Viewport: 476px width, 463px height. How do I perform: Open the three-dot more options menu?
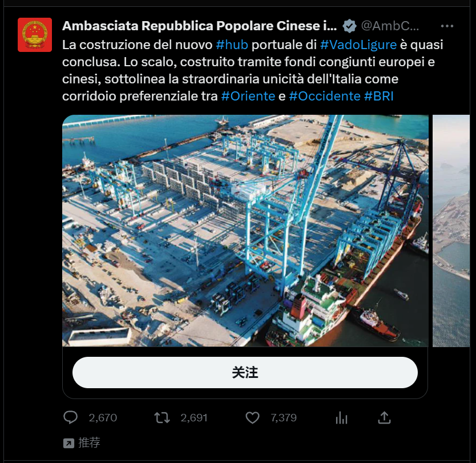(447, 26)
